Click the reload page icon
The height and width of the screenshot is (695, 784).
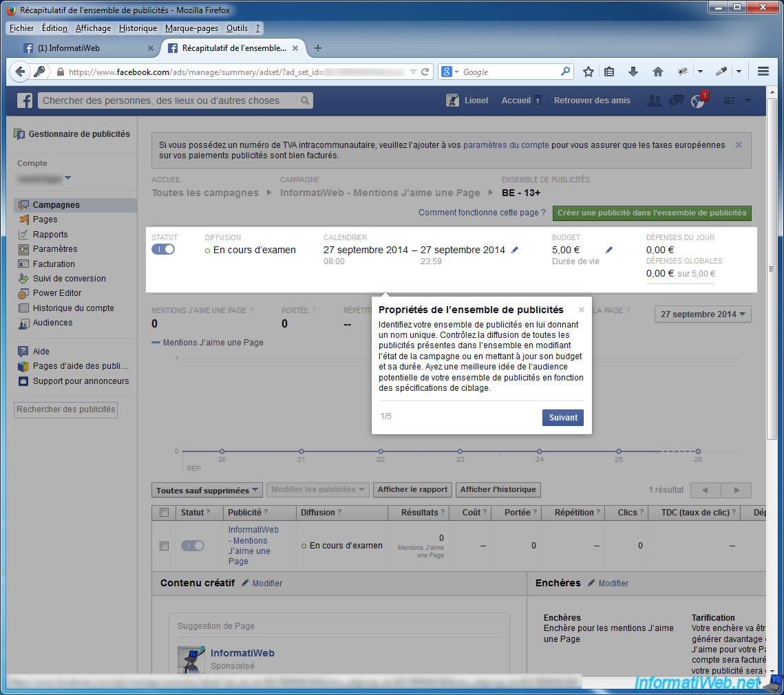pos(425,72)
